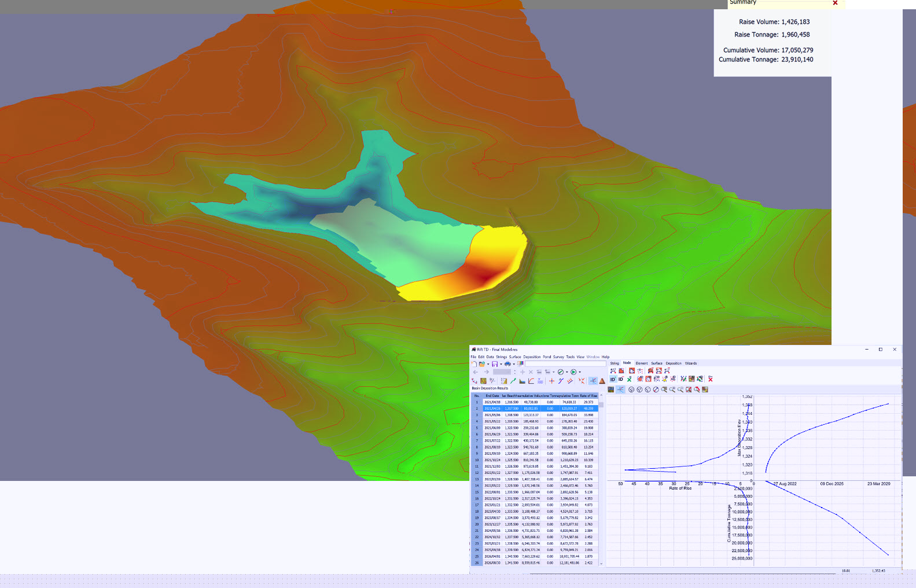Open the dropdown arrow next to Open folder
Image resolution: width=916 pixels, height=588 pixels.
click(488, 365)
